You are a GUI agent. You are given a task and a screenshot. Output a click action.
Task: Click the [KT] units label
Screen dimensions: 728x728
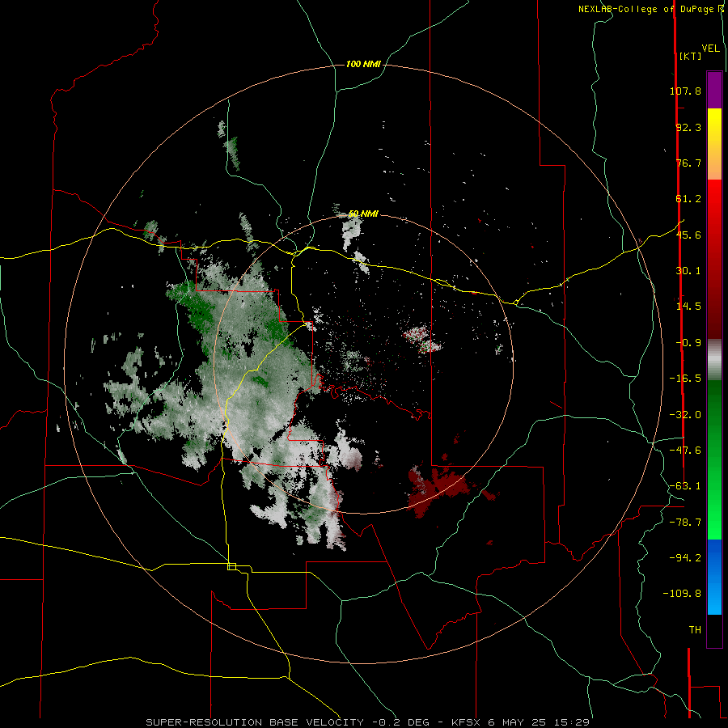690,56
